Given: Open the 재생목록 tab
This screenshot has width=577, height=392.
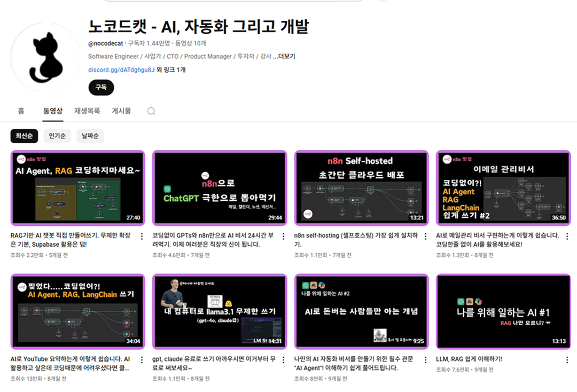Looking at the screenshot, I should tap(87, 111).
